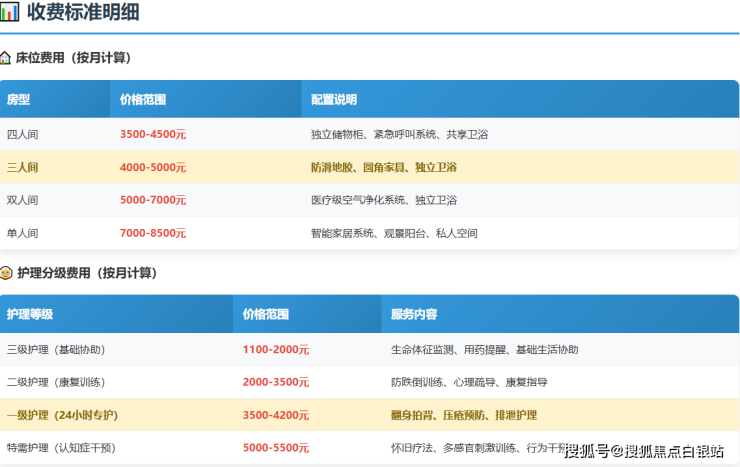Select the 三级护理（基础协助）cell
This screenshot has width=740, height=467.
click(56, 350)
